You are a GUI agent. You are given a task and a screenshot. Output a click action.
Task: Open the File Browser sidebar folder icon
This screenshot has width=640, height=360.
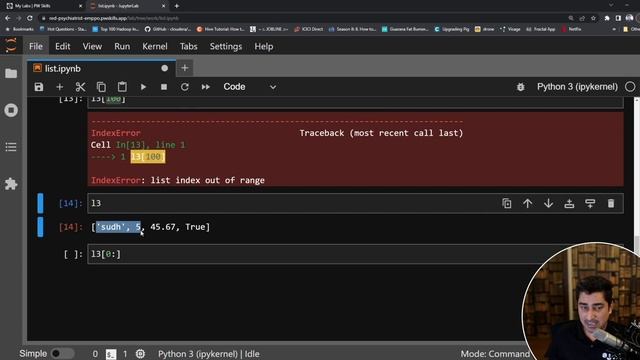pyautogui.click(x=11, y=73)
